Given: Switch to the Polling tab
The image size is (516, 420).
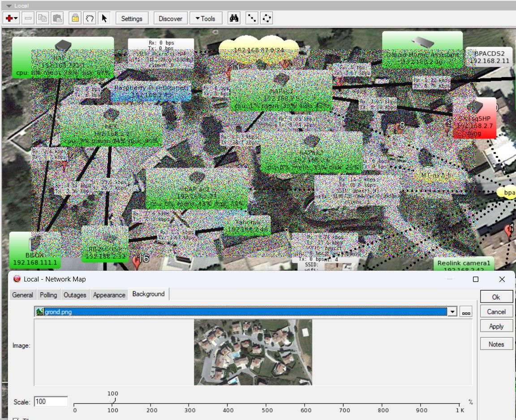Looking at the screenshot, I should [48, 295].
